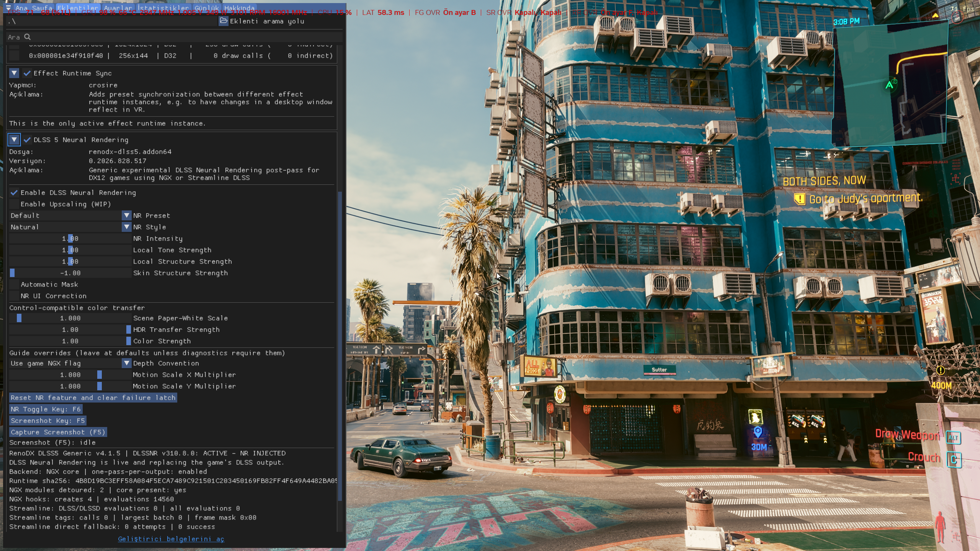Click the add-on search path input field

coord(111,21)
